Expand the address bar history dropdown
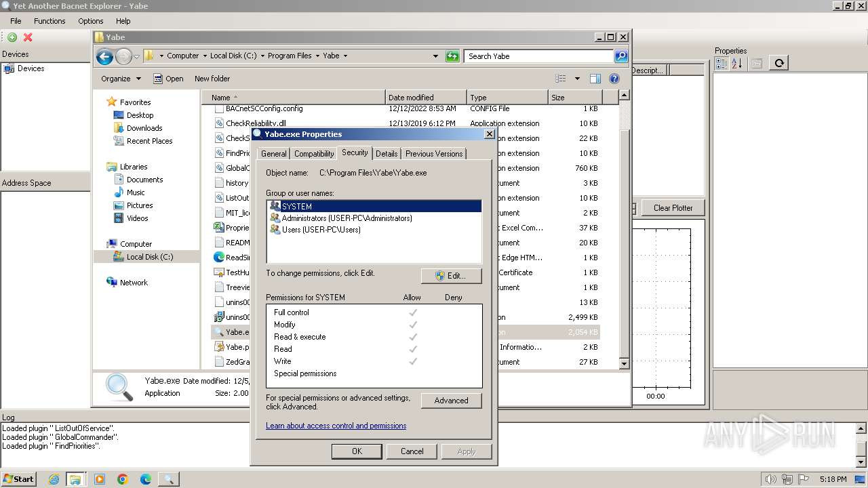868x488 pixels. [x=435, y=56]
